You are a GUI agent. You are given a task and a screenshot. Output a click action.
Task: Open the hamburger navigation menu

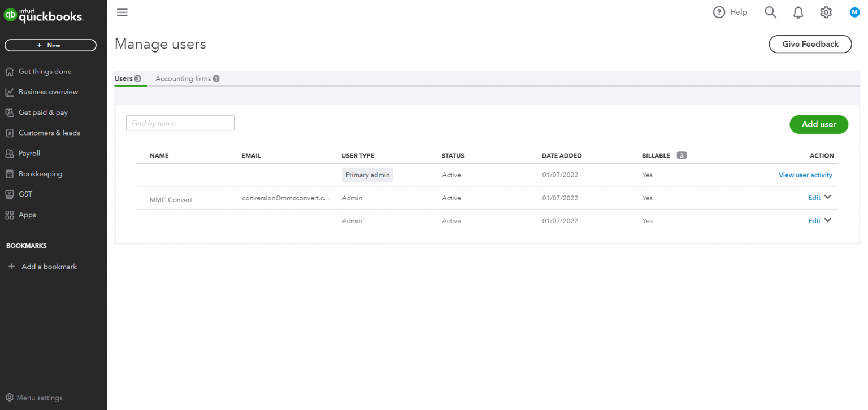point(122,12)
